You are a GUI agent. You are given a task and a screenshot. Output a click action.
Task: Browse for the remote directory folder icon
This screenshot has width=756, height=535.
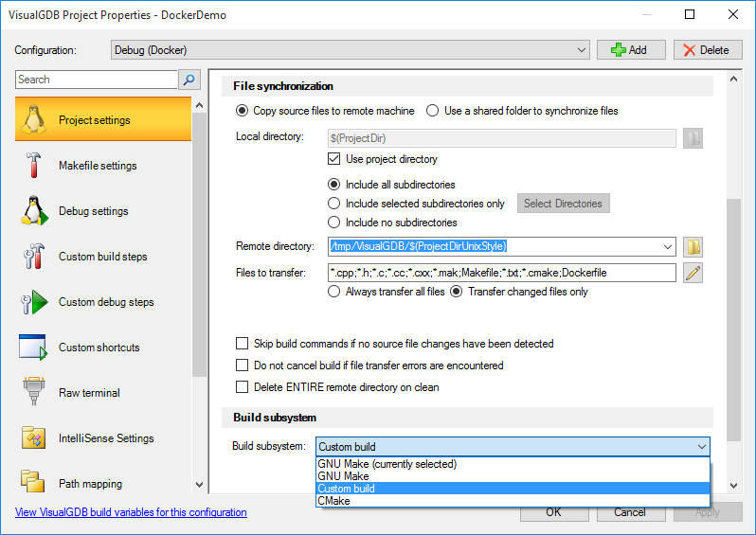[x=693, y=247]
